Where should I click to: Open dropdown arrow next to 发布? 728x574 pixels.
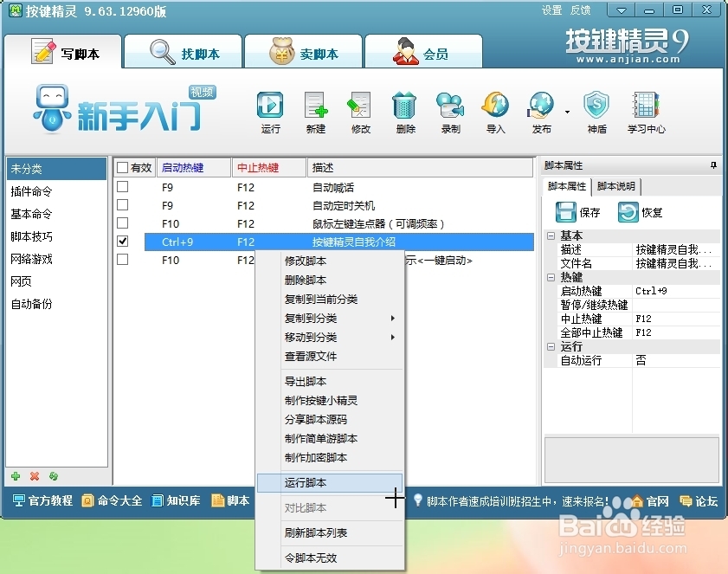point(567,112)
